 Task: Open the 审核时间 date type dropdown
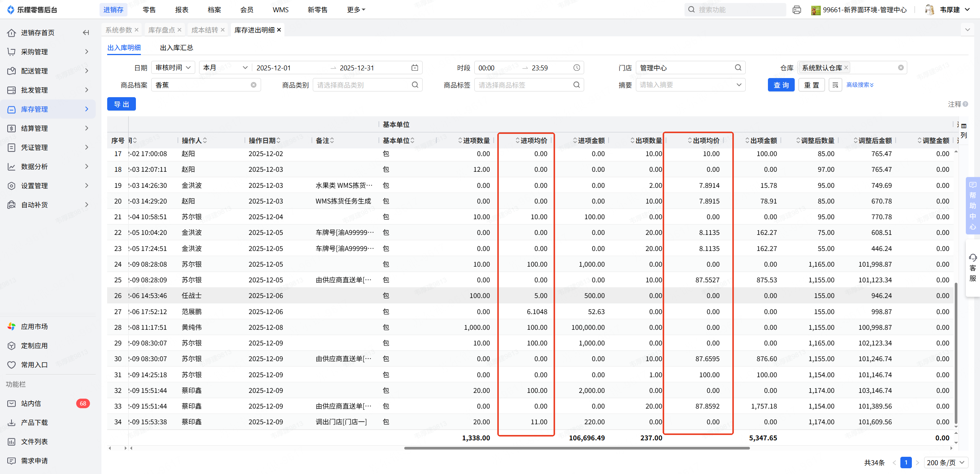[x=173, y=68]
